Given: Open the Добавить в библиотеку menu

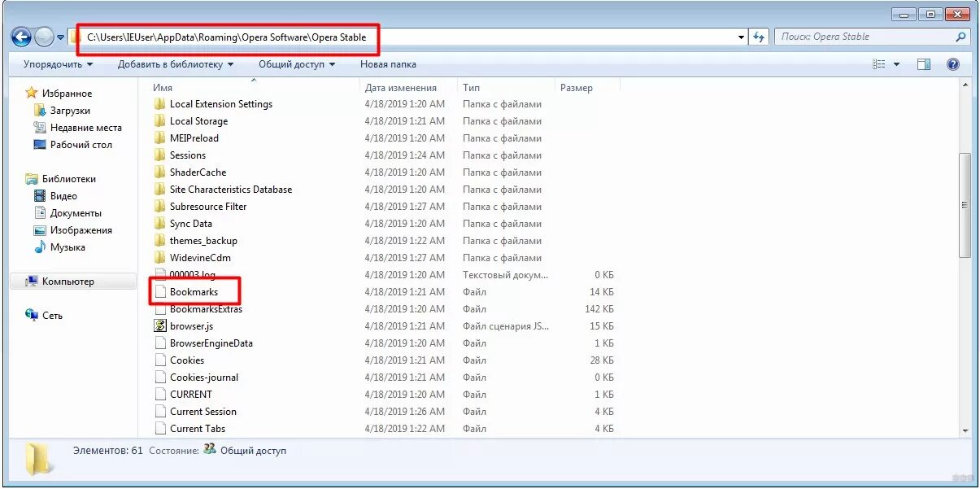Looking at the screenshot, I should pos(176,64).
